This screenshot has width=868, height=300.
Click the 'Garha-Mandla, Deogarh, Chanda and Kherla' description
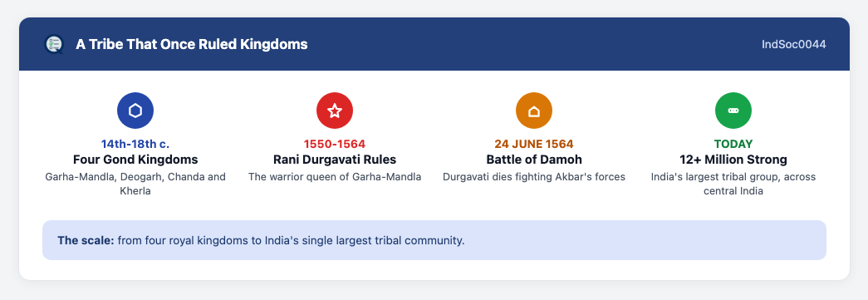pyautogui.click(x=135, y=184)
